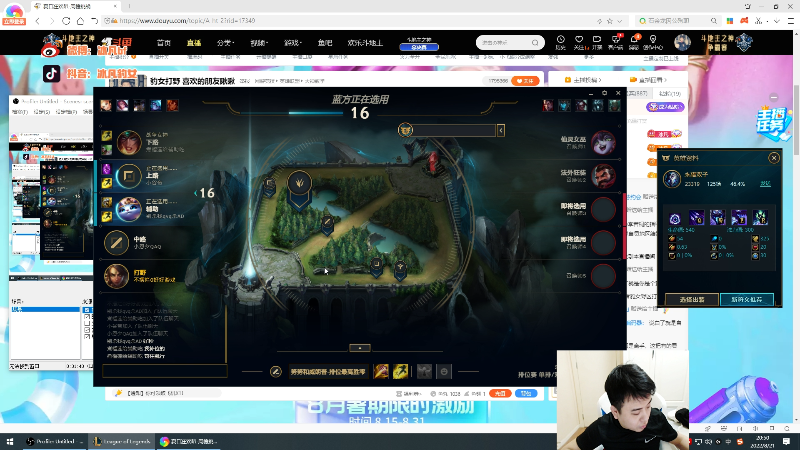Click top lane marker on map
This screenshot has width=800, height=450.
point(269,184)
